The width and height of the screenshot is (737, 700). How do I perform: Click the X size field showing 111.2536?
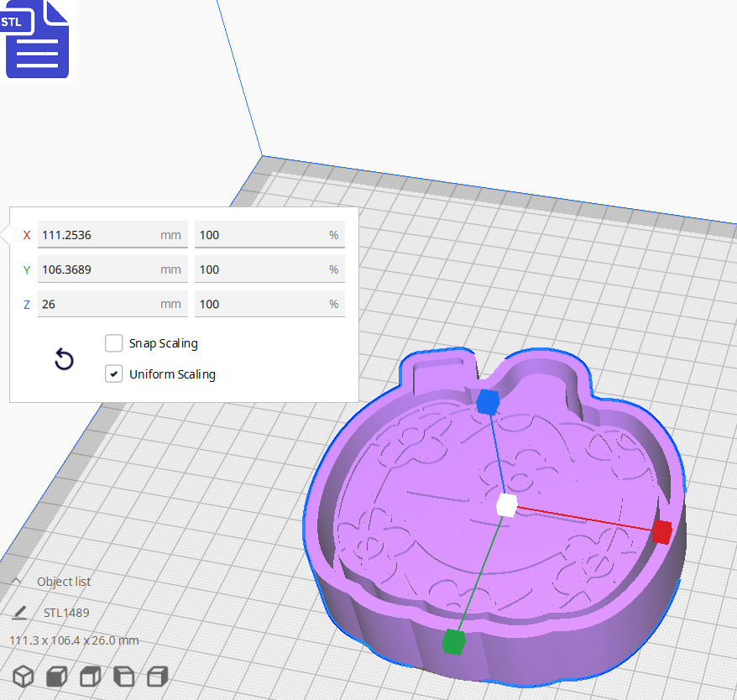pyautogui.click(x=97, y=235)
